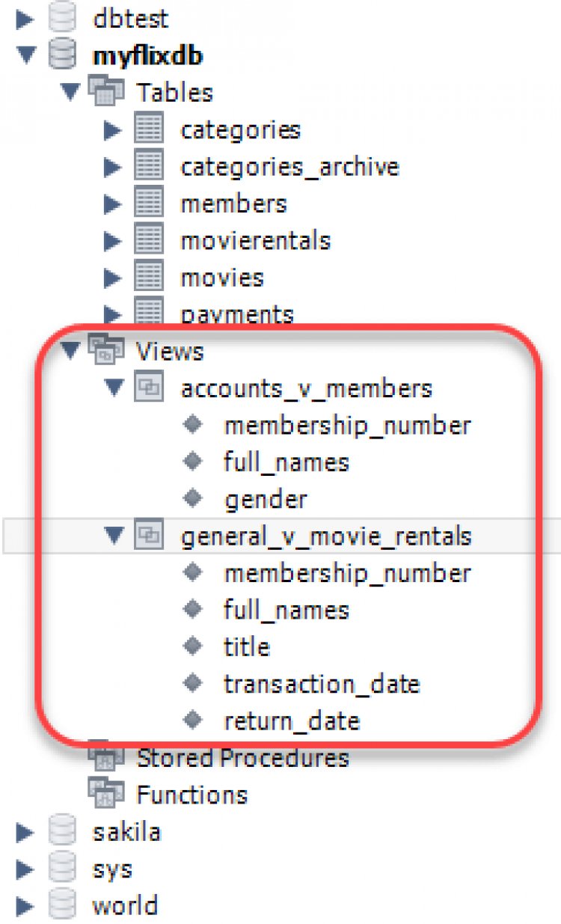
Task: Click the sakila database icon
Action: point(61,830)
